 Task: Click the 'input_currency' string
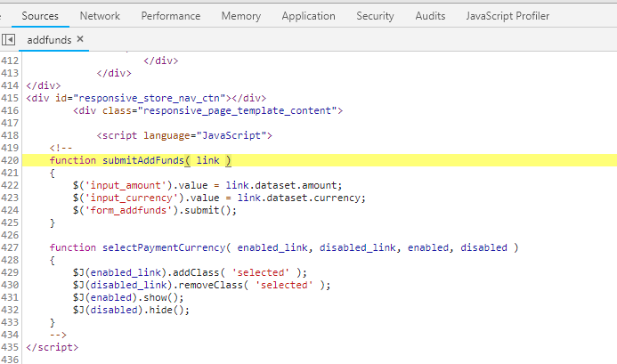132,198
